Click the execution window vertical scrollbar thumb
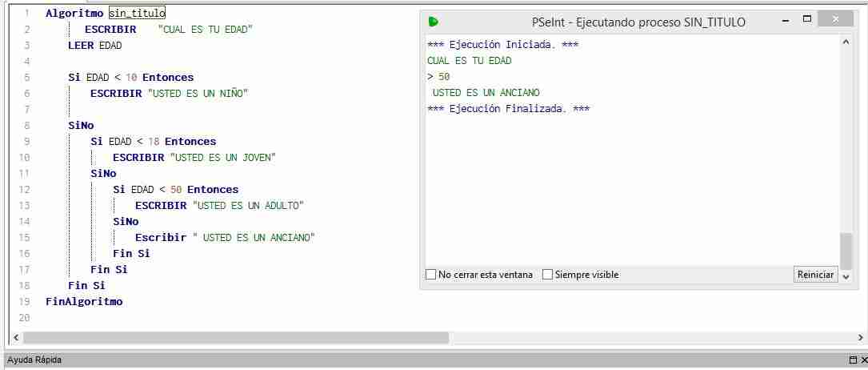This screenshot has width=868, height=370. click(x=846, y=251)
